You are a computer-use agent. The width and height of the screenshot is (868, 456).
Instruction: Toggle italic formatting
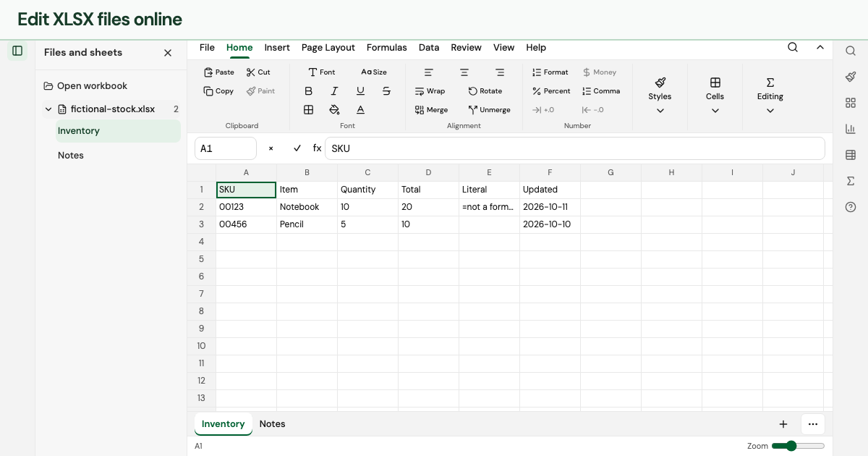click(x=334, y=91)
